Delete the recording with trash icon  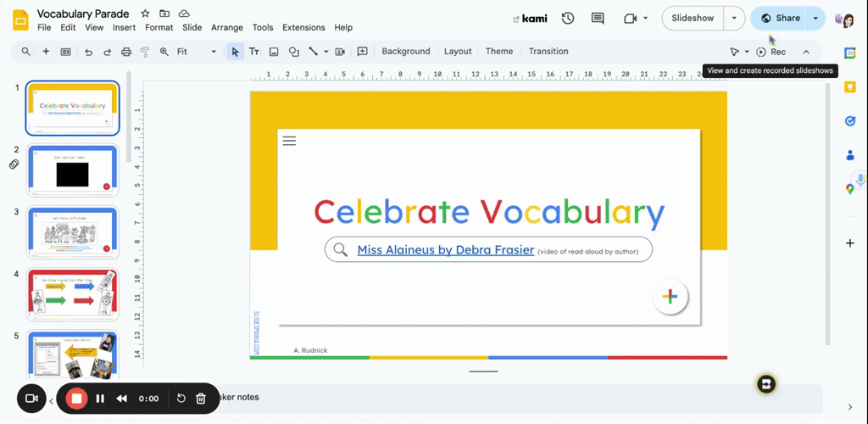(x=201, y=399)
